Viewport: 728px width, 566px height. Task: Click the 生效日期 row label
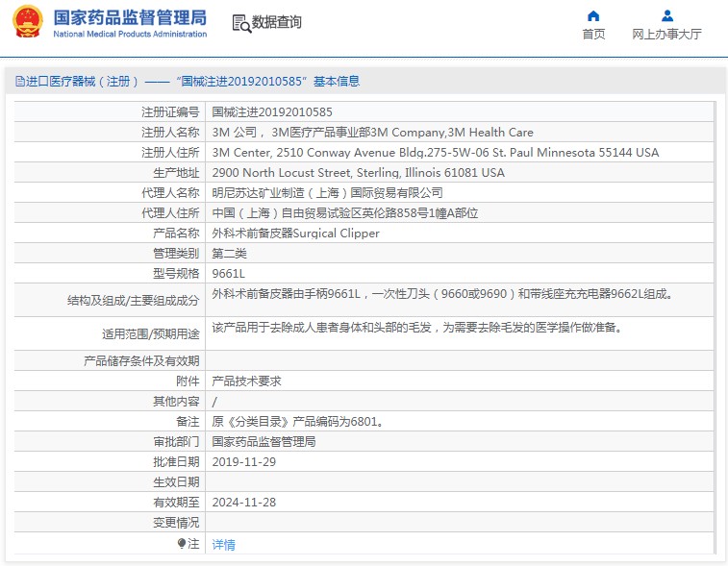(x=176, y=482)
